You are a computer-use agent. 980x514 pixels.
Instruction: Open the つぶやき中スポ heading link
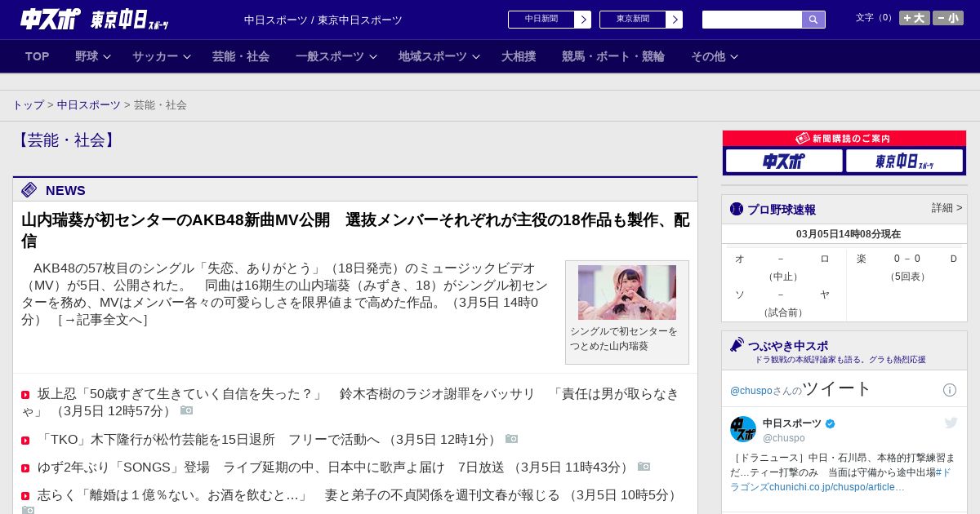click(x=788, y=346)
